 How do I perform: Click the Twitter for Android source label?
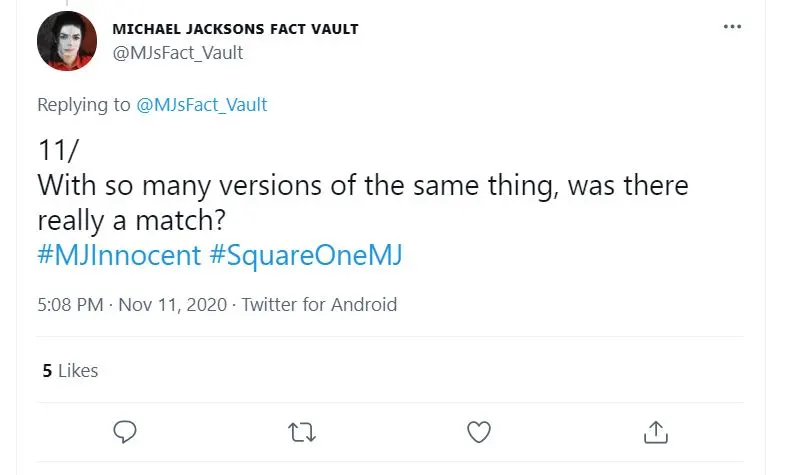click(x=319, y=305)
